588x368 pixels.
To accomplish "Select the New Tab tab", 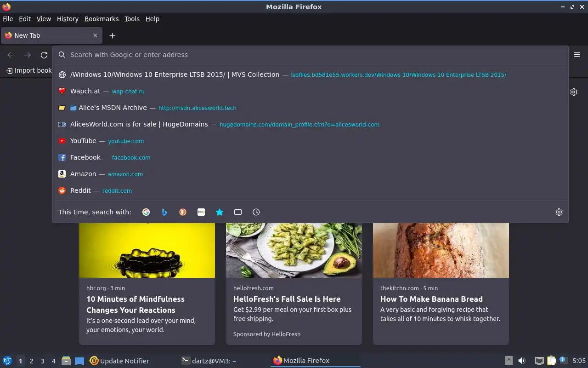I will pyautogui.click(x=51, y=35).
